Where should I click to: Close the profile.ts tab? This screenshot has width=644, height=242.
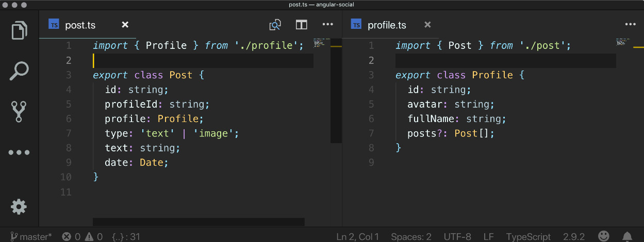(427, 25)
